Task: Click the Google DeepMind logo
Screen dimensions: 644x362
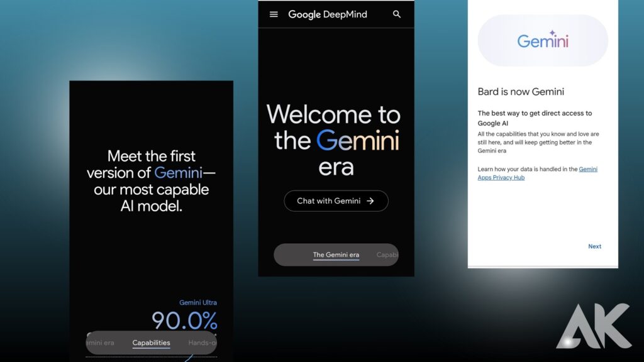Action: (x=328, y=14)
